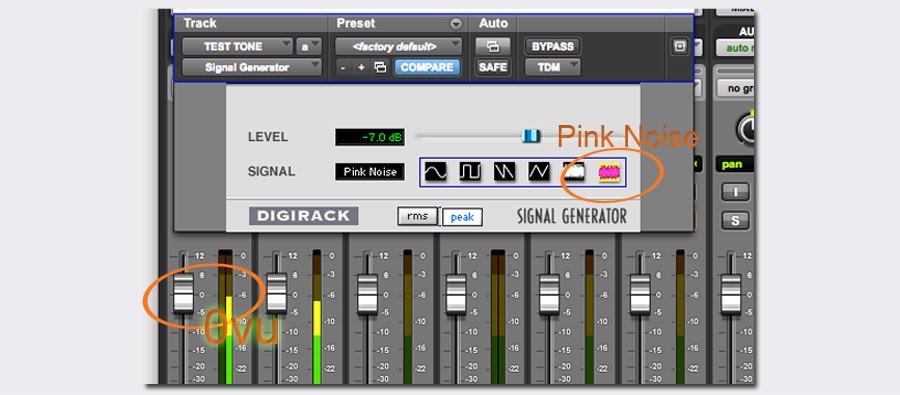Select the white noise signal icon
The width and height of the screenshot is (900, 395).
pos(573,172)
